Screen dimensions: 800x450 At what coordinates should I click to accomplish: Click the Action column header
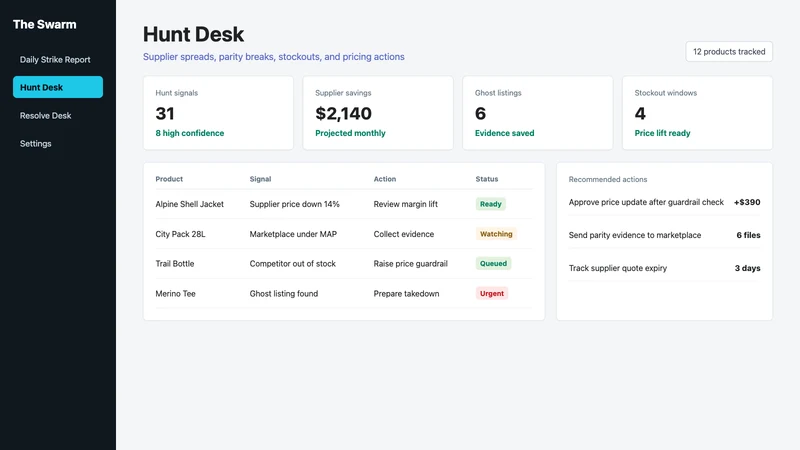385,179
